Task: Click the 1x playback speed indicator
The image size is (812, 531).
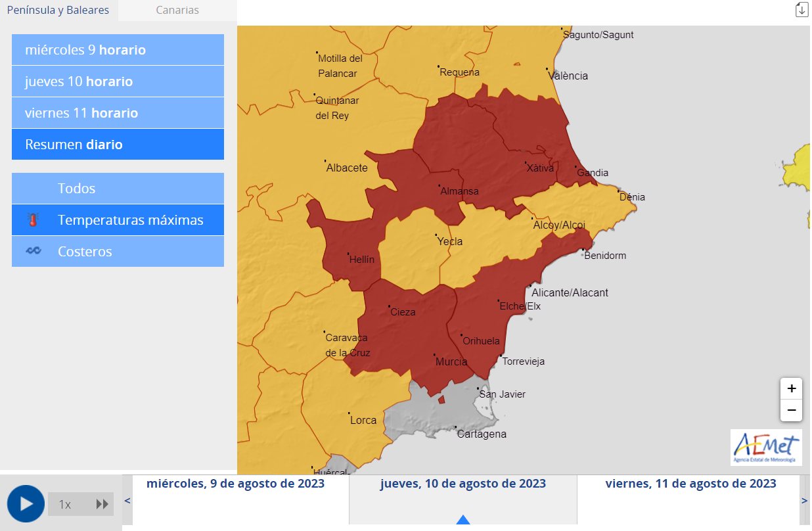Action: click(x=65, y=505)
